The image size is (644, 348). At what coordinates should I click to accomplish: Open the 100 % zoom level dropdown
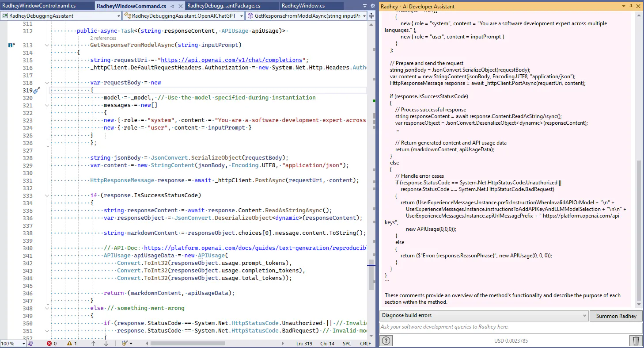coord(13,344)
